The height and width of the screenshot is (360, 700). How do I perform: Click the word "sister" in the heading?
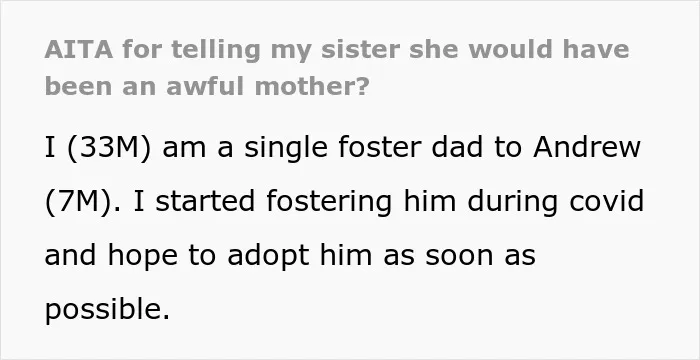tap(361, 49)
